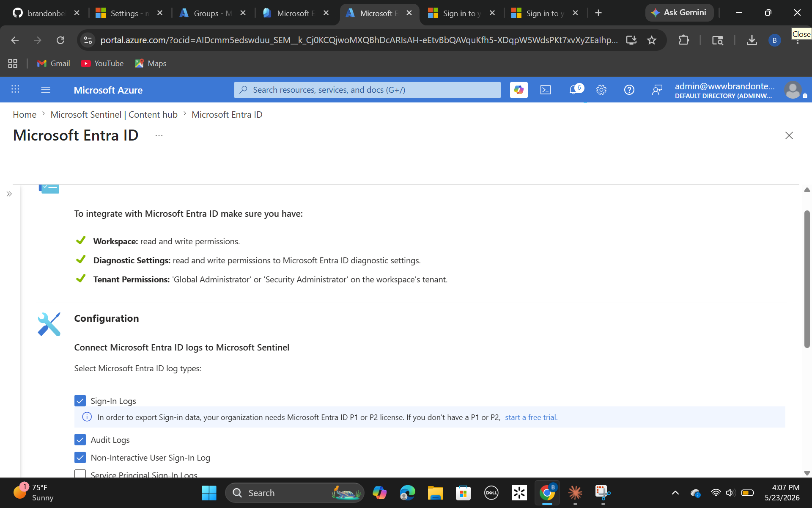Open Microsoft Edge from the taskbar
This screenshot has height=508, width=812.
[x=407, y=493]
